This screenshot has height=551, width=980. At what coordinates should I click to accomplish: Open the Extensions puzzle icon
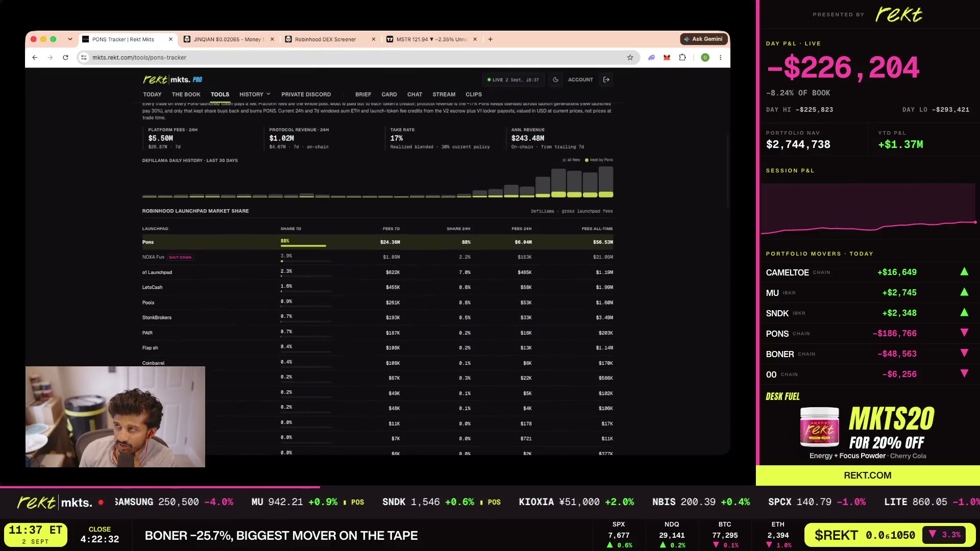point(682,58)
